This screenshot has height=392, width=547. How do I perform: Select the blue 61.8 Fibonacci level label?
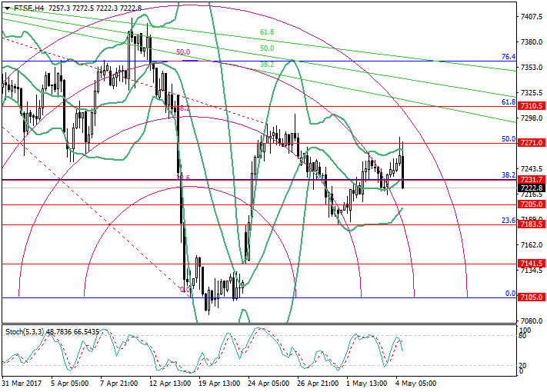point(509,102)
